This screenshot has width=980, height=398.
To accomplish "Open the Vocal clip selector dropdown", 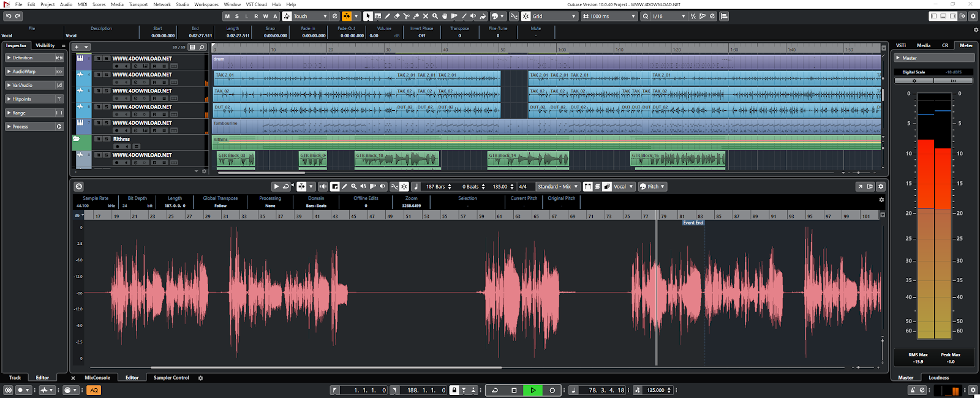I will point(624,186).
